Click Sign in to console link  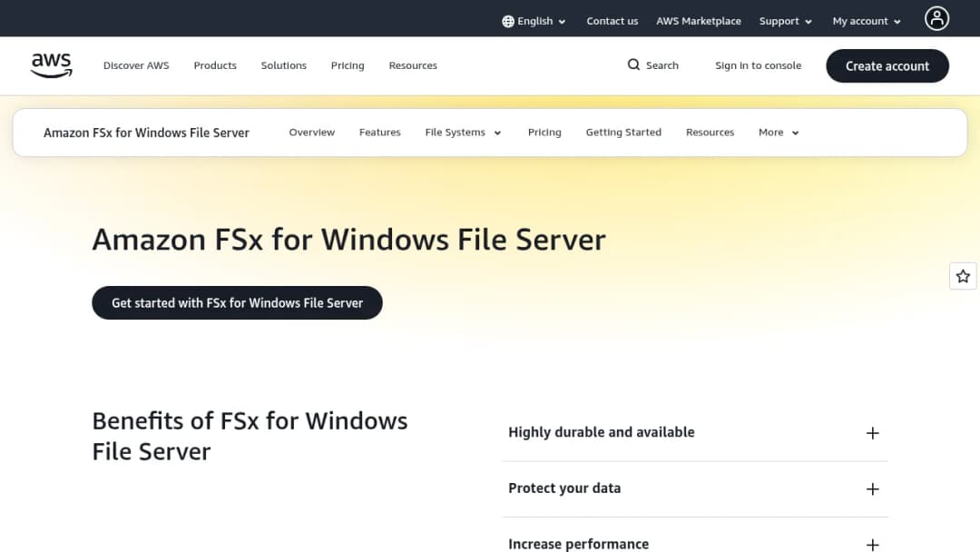click(x=758, y=65)
